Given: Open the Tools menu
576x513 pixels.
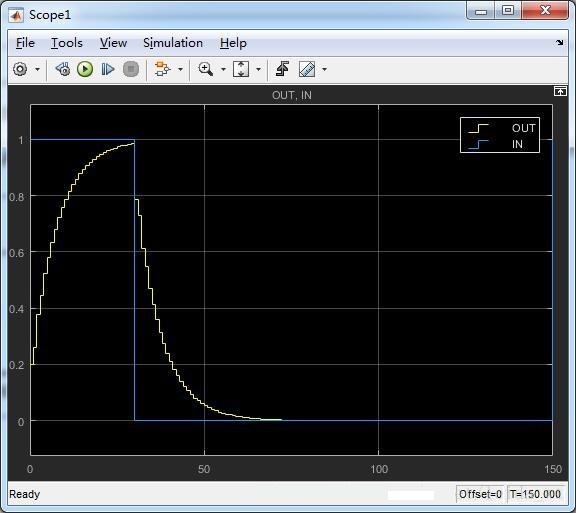Looking at the screenshot, I should tap(67, 43).
